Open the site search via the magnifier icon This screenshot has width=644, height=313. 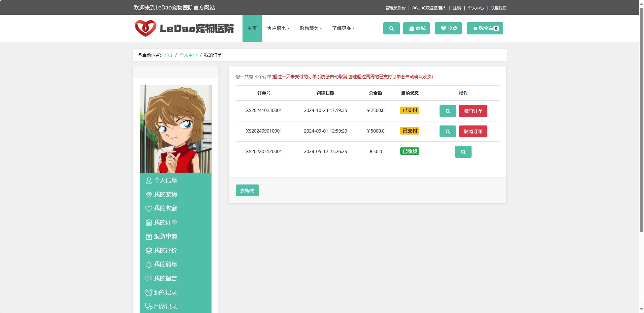point(391,28)
